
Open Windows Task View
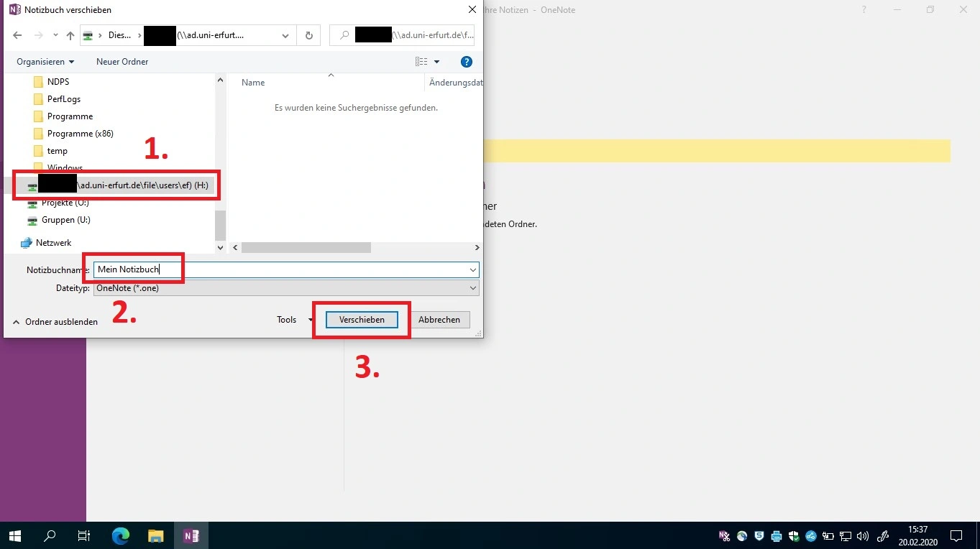84,535
